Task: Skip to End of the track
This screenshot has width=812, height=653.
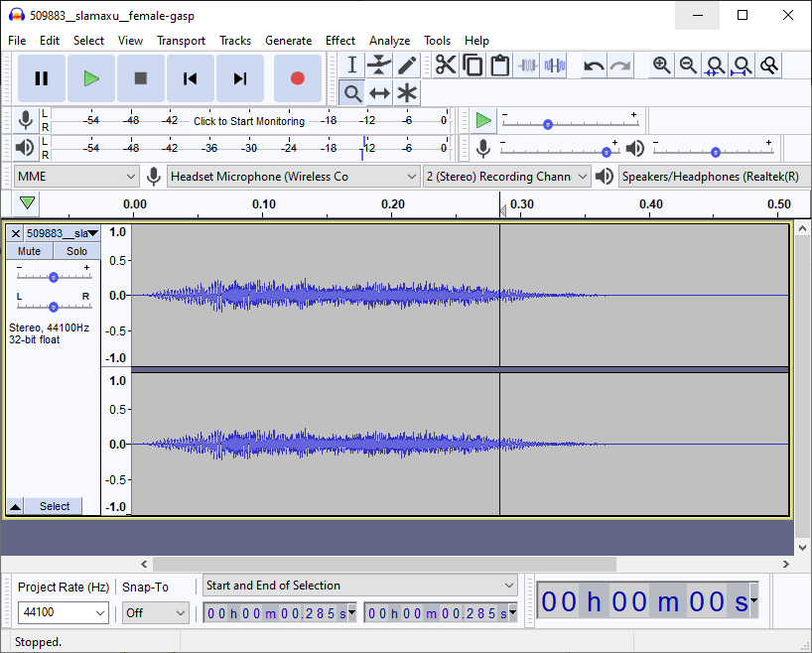Action: (240, 78)
